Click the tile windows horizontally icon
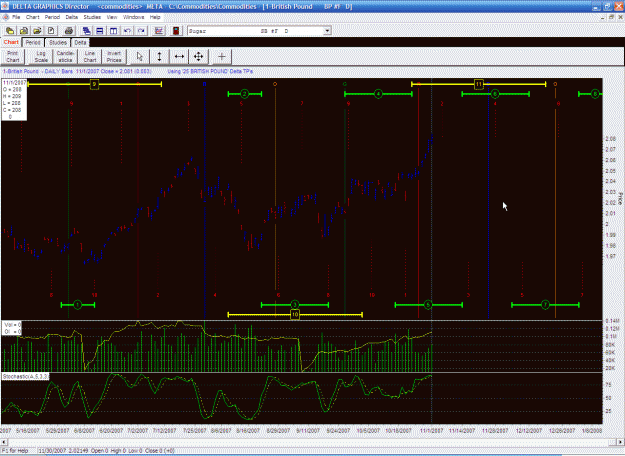 pyautogui.click(x=100, y=31)
